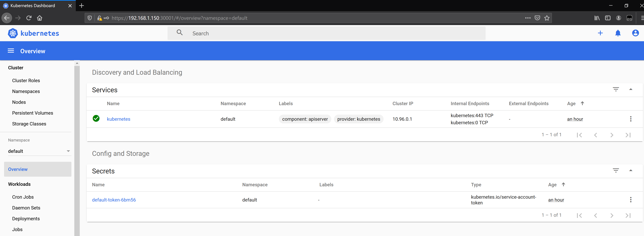Open filter for the Services table
Image resolution: width=644 pixels, height=236 pixels.
616,89
